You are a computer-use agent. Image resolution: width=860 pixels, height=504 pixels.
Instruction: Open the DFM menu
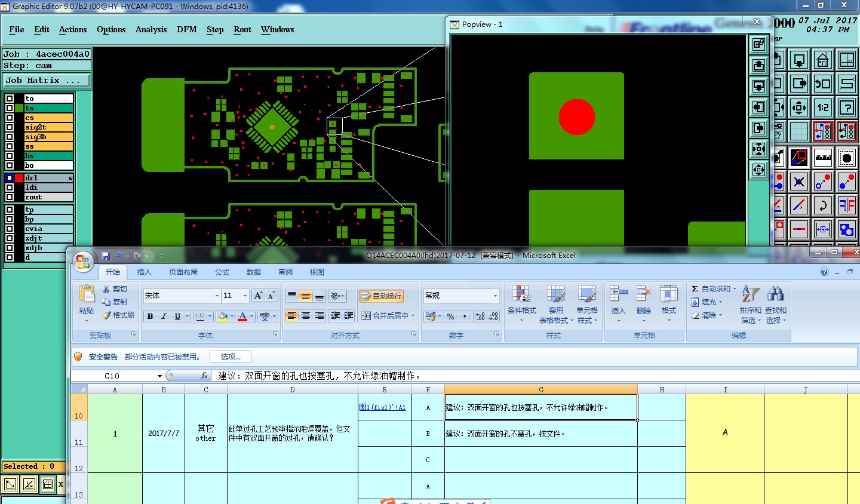[186, 29]
